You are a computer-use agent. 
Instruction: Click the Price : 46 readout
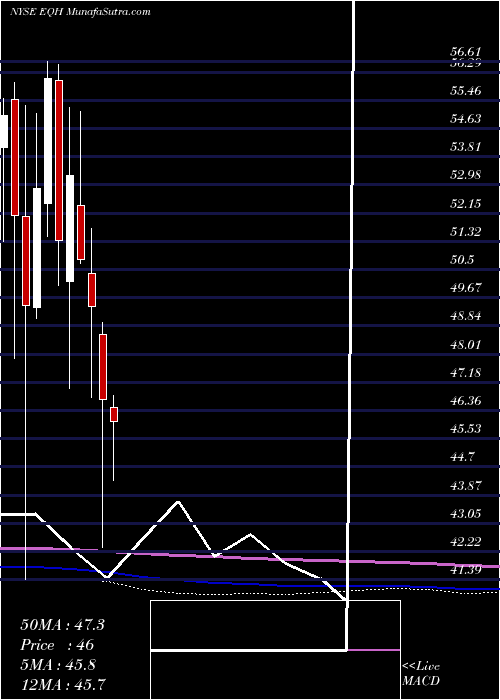[x=57, y=645]
